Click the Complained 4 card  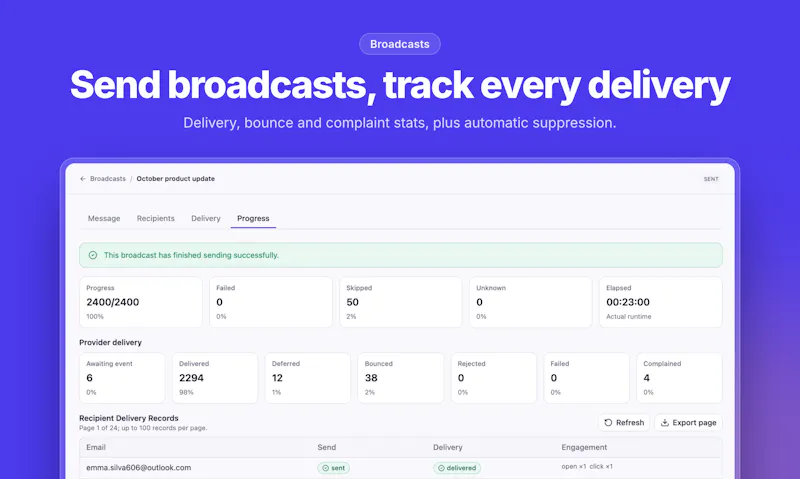point(679,378)
